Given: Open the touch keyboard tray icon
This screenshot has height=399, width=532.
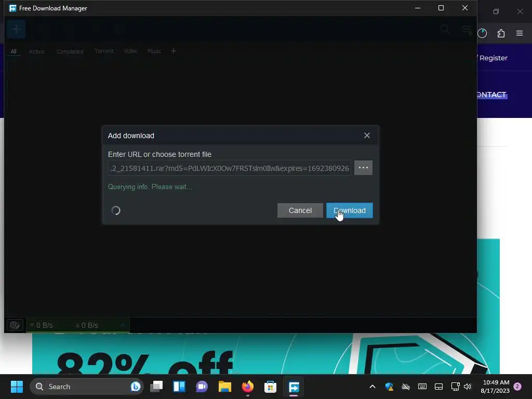Looking at the screenshot, I should pos(422,387).
